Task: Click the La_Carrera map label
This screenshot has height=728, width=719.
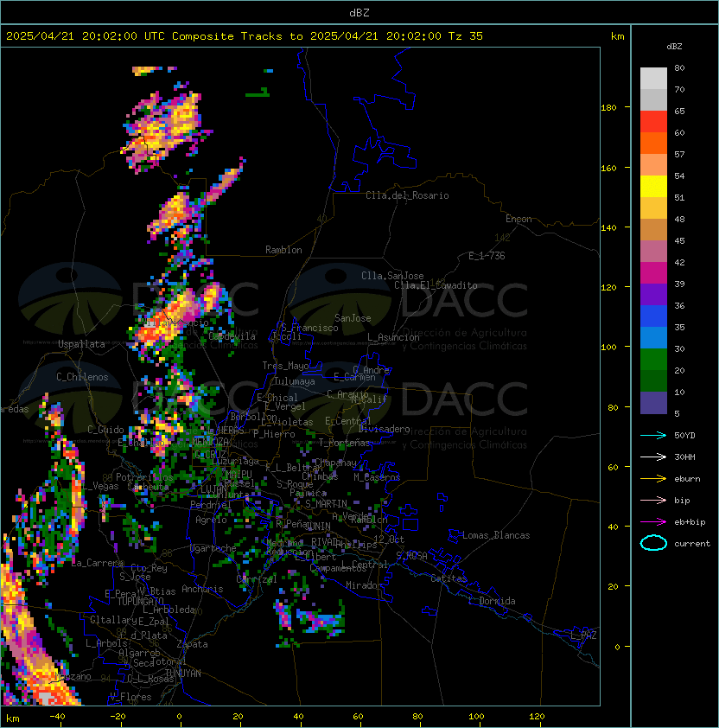Action: pos(97,563)
